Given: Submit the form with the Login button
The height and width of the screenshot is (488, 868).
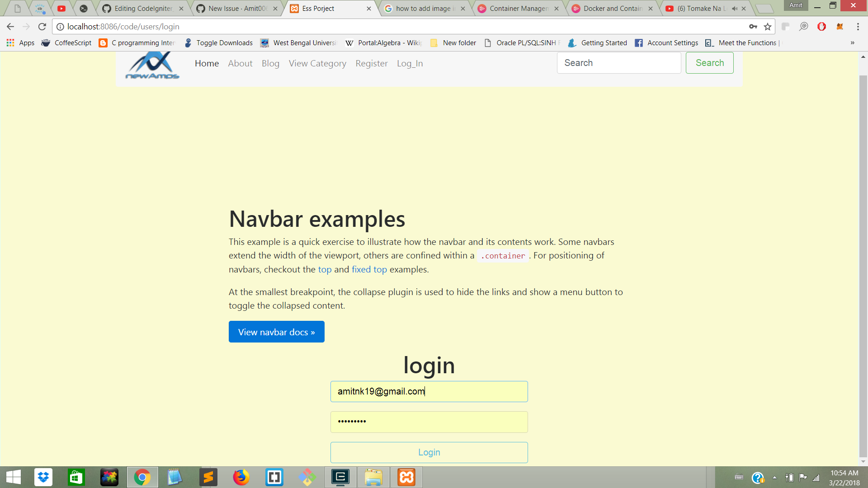Looking at the screenshot, I should pos(429,452).
